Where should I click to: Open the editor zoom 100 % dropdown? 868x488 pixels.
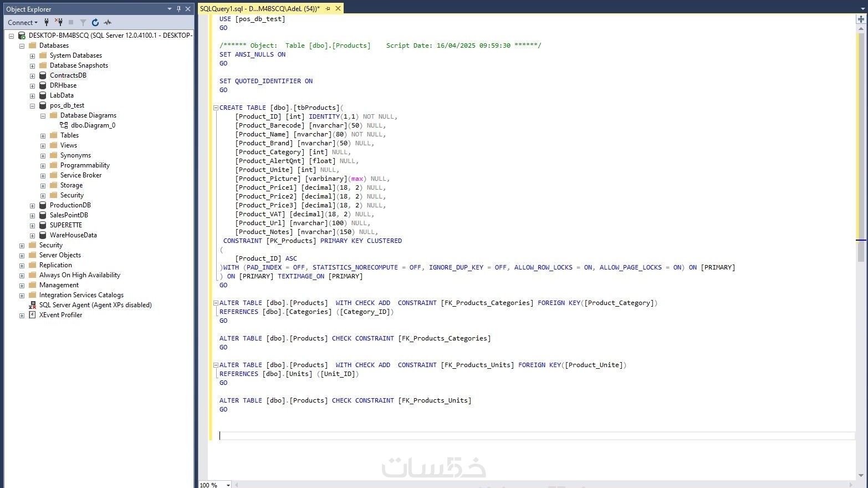pos(228,485)
